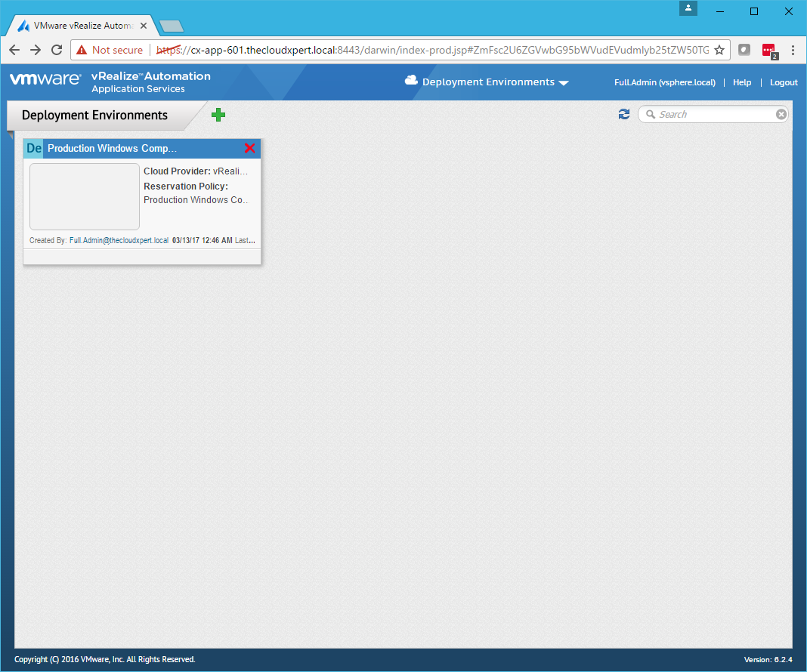
Task: Delete Production Windows deployment with red X
Action: click(x=250, y=149)
